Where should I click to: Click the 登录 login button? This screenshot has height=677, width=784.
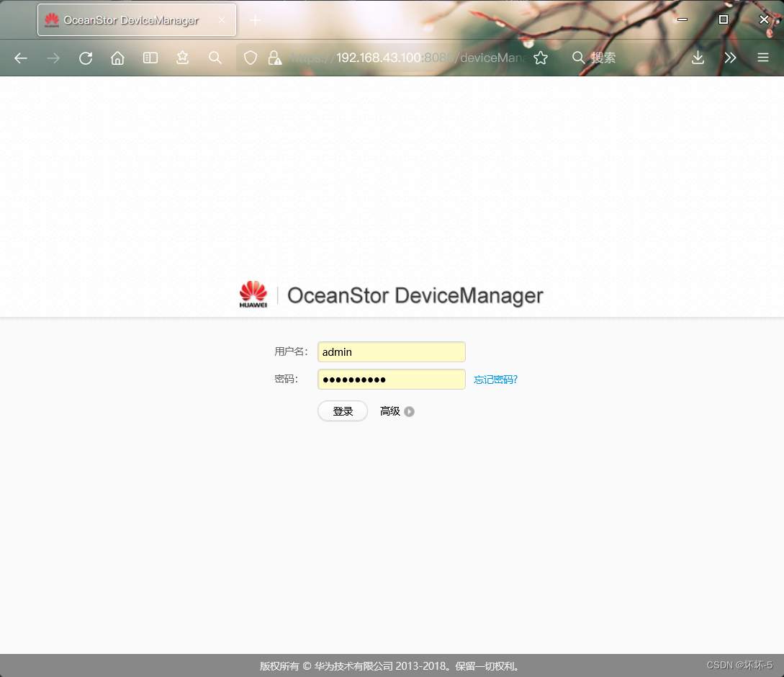(343, 411)
